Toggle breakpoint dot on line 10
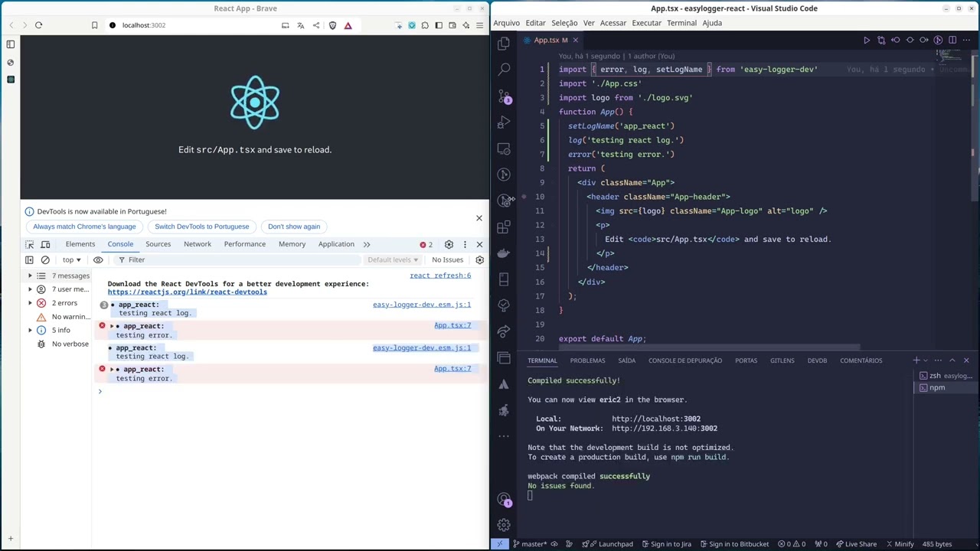 pyautogui.click(x=524, y=197)
